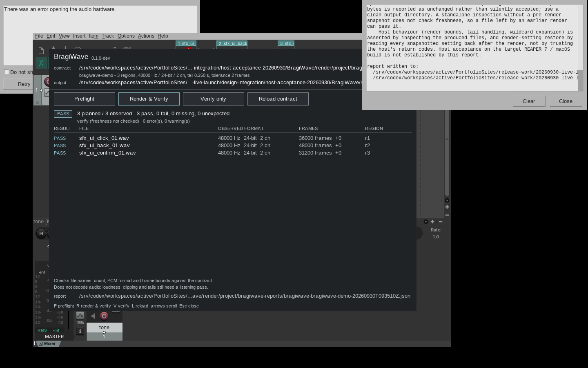Click region r2 cell
The width and height of the screenshot is (588, 368).
367,146
